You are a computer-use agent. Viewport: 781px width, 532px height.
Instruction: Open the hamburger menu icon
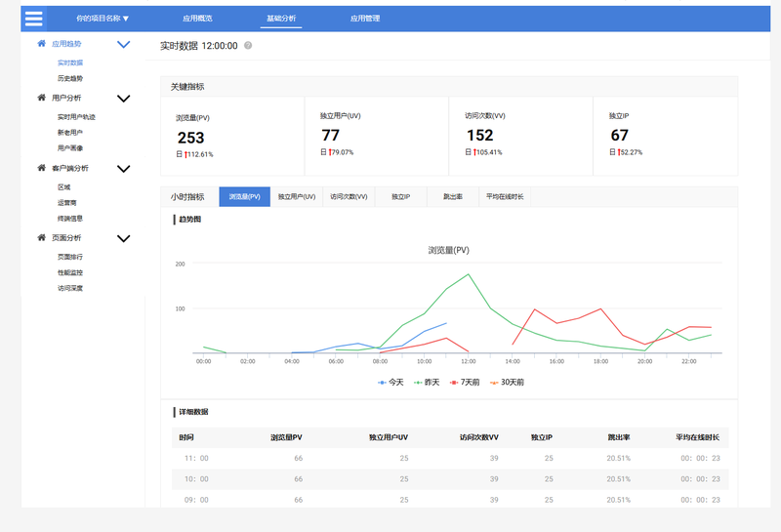tap(34, 19)
